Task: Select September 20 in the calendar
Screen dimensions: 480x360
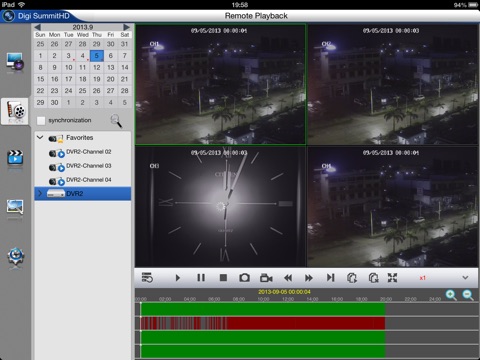Action: [111, 79]
